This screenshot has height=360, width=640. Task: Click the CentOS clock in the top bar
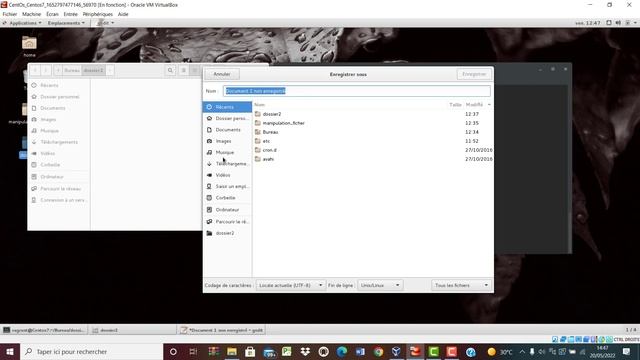[x=588, y=23]
